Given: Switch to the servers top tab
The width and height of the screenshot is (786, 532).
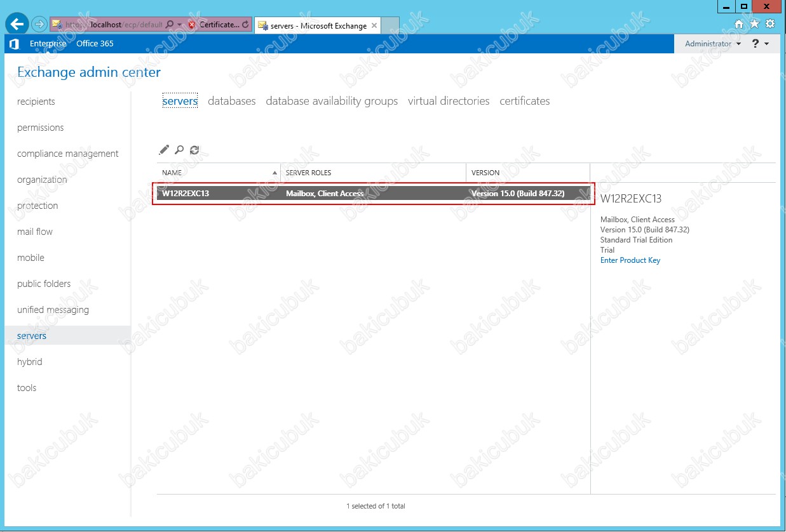Looking at the screenshot, I should [180, 101].
